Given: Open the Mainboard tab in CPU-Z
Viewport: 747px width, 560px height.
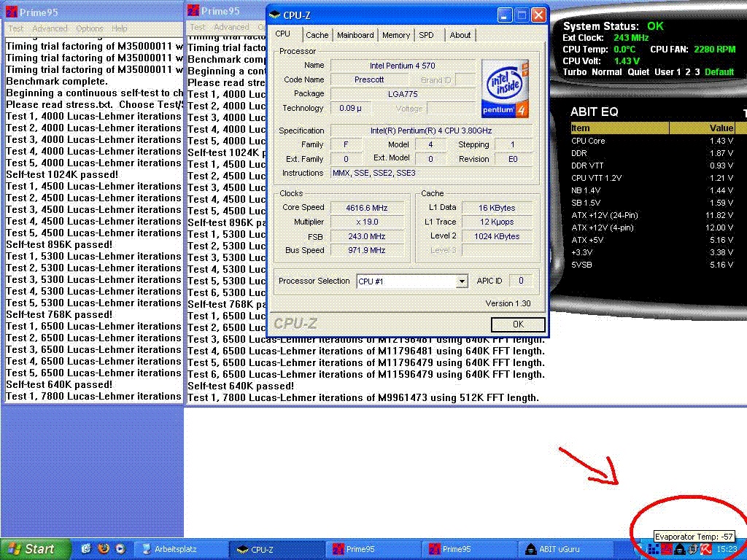Looking at the screenshot, I should 355,35.
